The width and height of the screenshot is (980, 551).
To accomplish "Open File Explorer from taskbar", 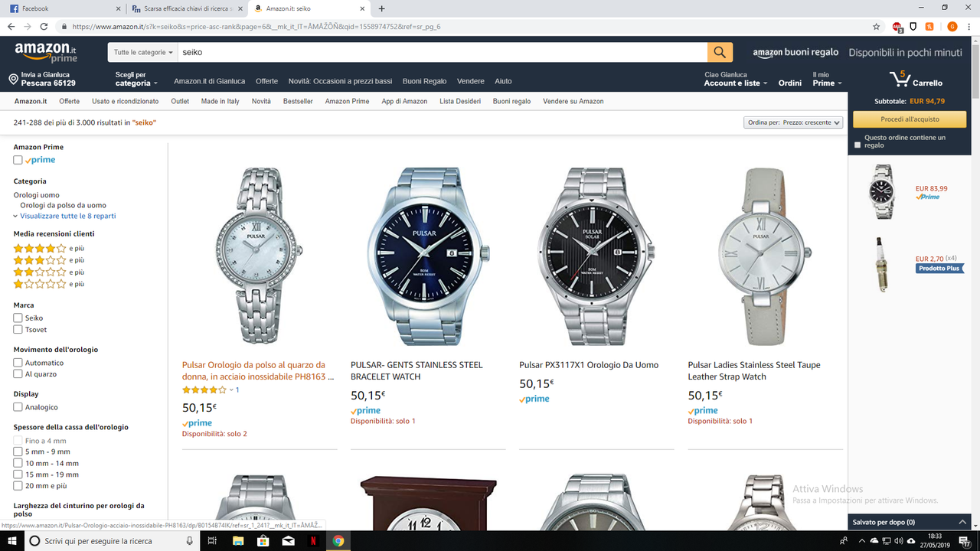I will click(238, 541).
